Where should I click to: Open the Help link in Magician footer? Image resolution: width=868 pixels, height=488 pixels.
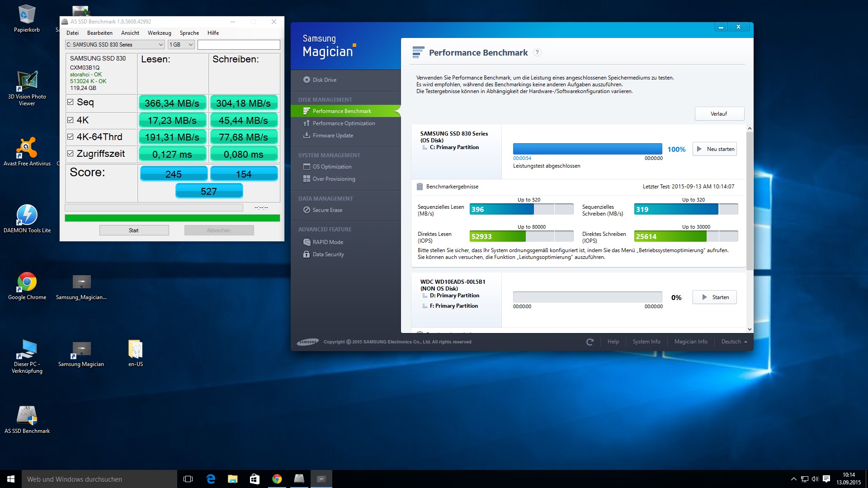click(x=613, y=342)
